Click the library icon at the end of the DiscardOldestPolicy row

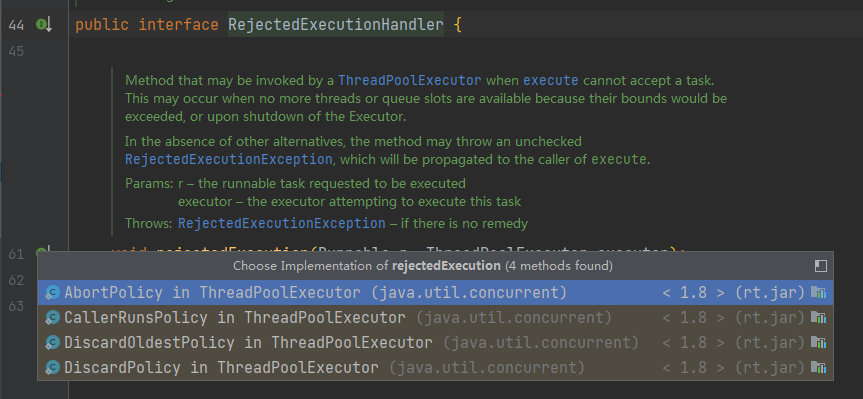(819, 343)
